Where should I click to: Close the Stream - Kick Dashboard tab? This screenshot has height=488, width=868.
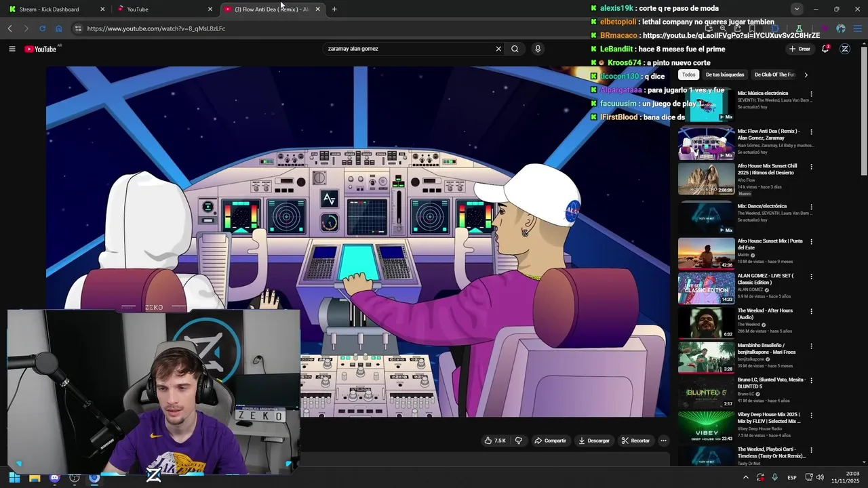pos(102,9)
